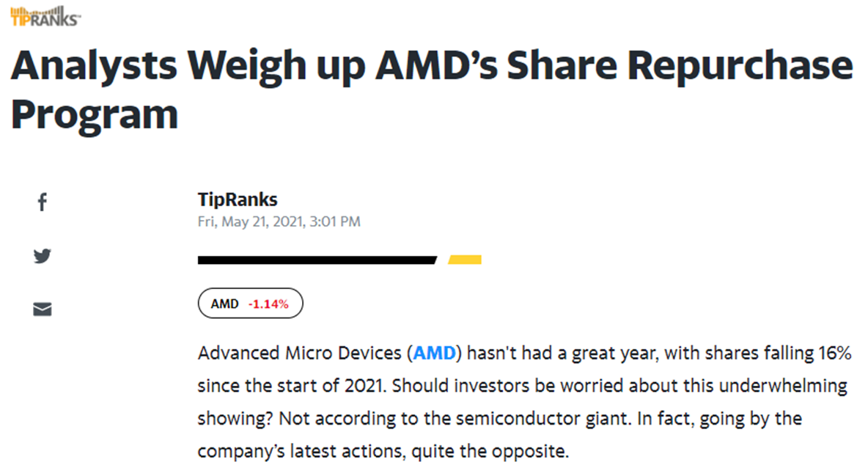Click the Fri, May 21, 2021 timestamp
Viewport: 868px width, 473px height.
coord(279,221)
